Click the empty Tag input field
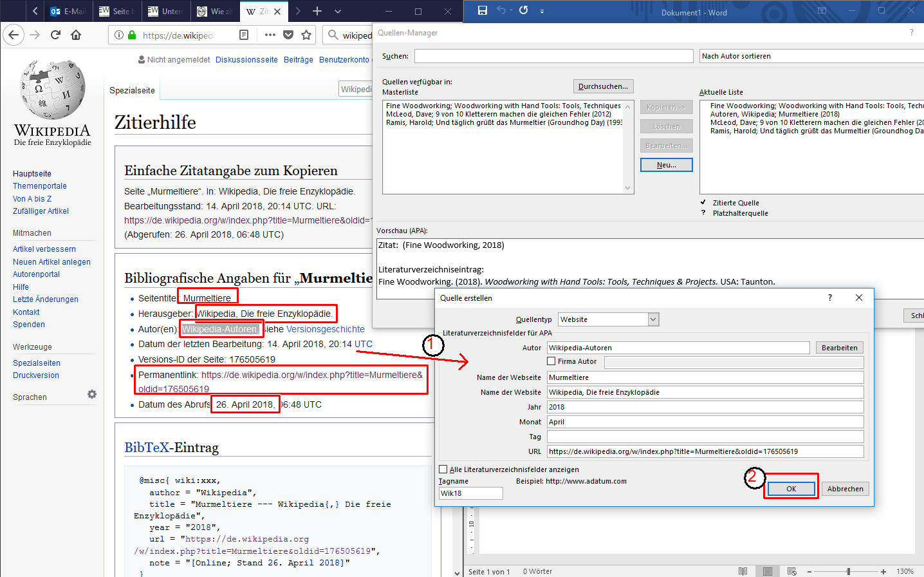 (705, 437)
